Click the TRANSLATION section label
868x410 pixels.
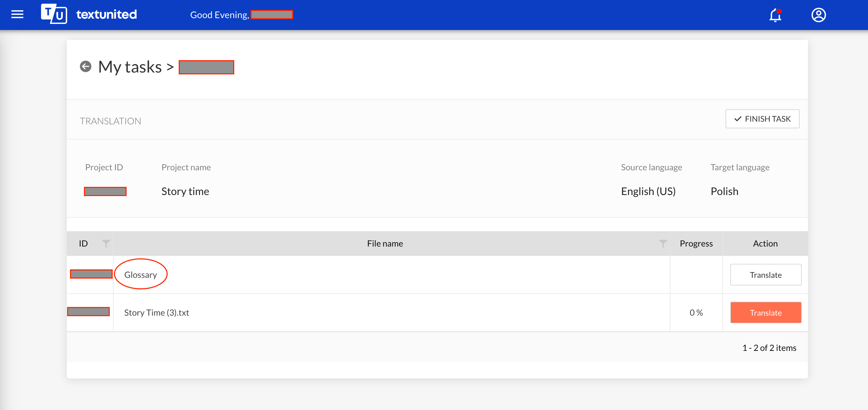[x=111, y=120]
